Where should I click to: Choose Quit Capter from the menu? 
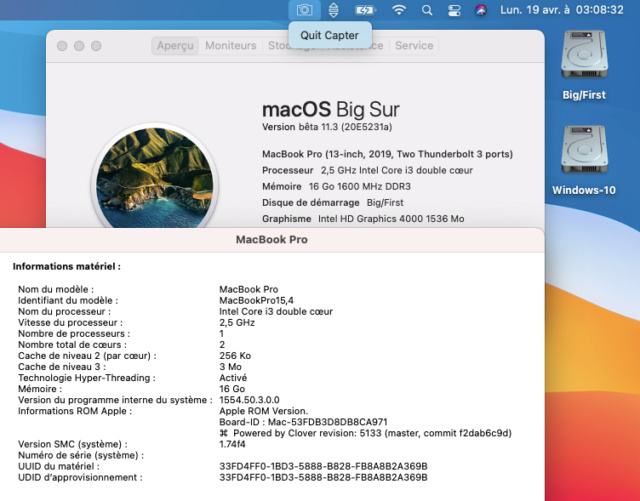[330, 35]
